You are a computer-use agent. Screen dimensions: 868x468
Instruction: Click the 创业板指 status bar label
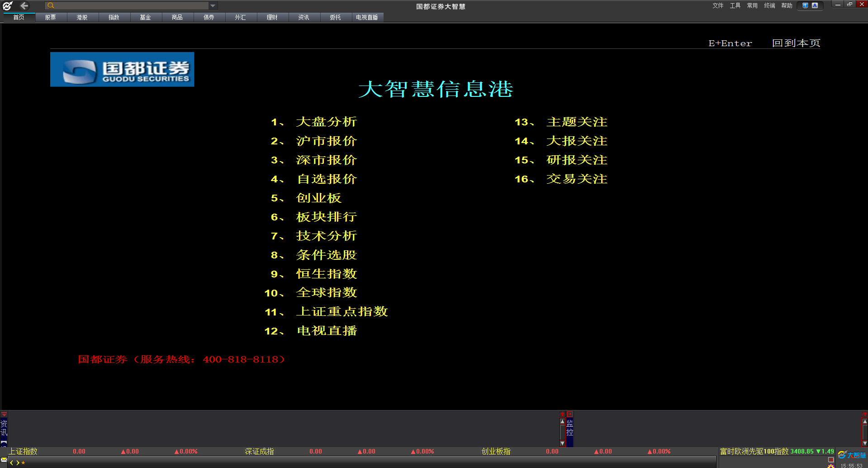point(496,451)
